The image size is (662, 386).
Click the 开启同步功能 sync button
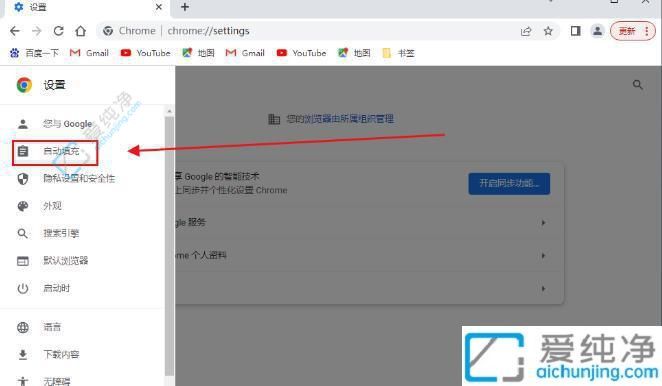(509, 183)
